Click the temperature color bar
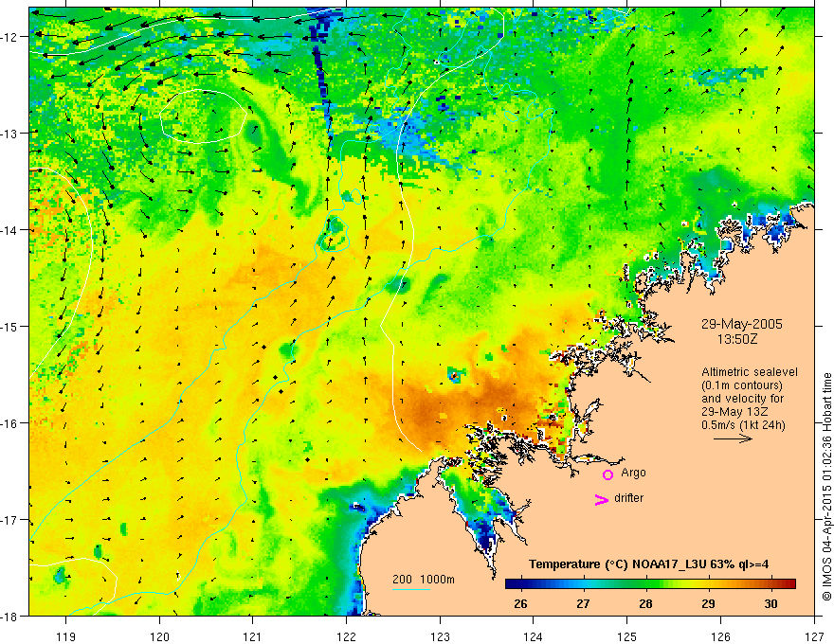The width and height of the screenshot is (834, 644). [650, 584]
